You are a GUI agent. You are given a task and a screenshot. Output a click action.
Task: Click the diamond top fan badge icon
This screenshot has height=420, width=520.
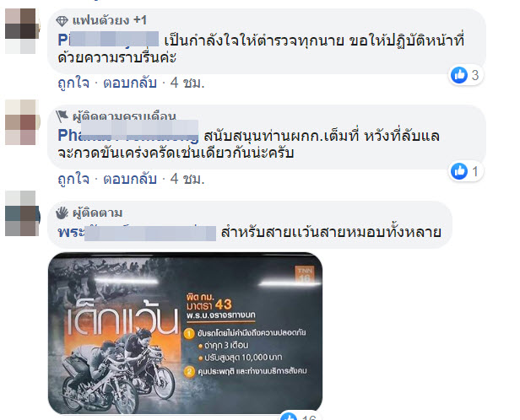point(62,21)
